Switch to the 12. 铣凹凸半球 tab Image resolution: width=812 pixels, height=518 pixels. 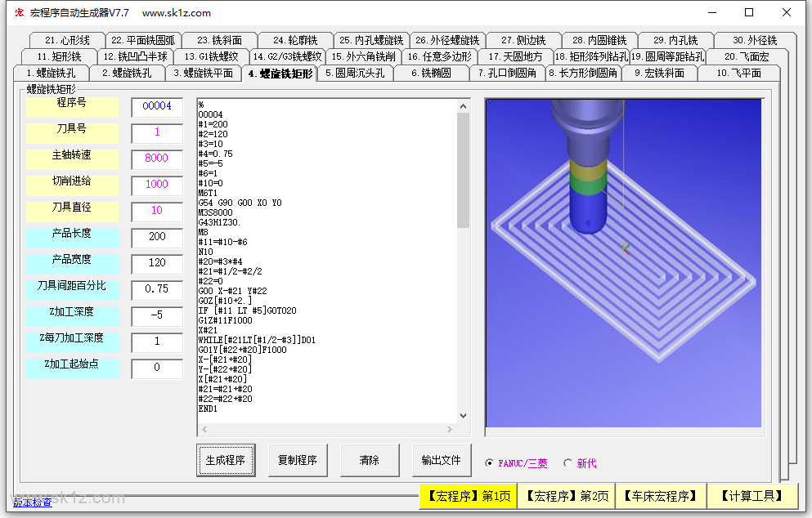click(x=135, y=56)
